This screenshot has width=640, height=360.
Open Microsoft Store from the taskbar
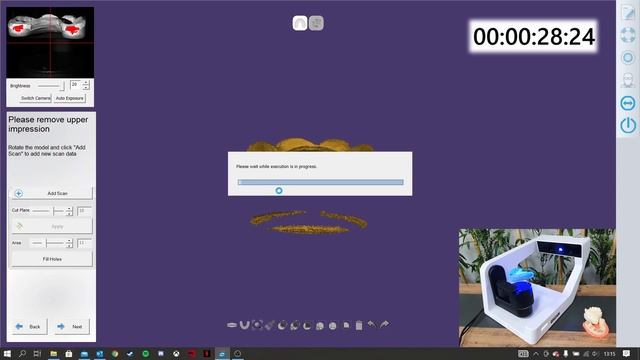tap(69, 353)
